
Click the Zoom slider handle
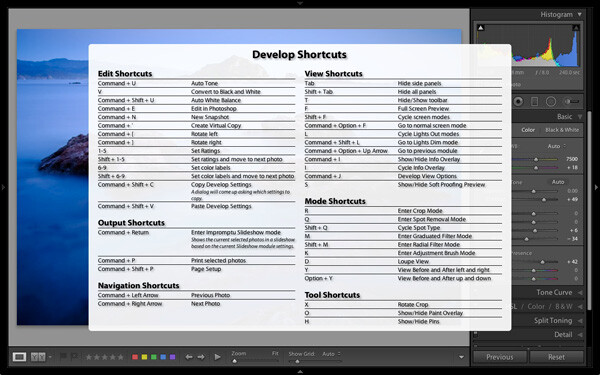pyautogui.click(x=235, y=361)
